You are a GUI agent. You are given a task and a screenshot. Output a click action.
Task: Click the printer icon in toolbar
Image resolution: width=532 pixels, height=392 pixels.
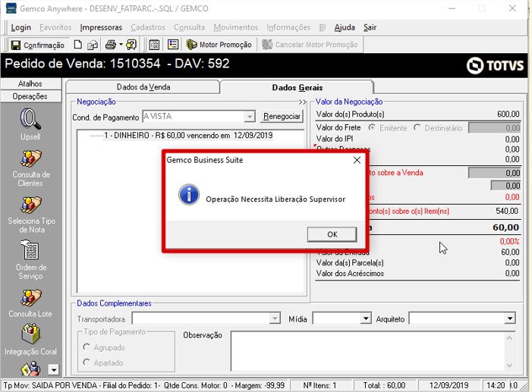pyautogui.click(x=111, y=45)
